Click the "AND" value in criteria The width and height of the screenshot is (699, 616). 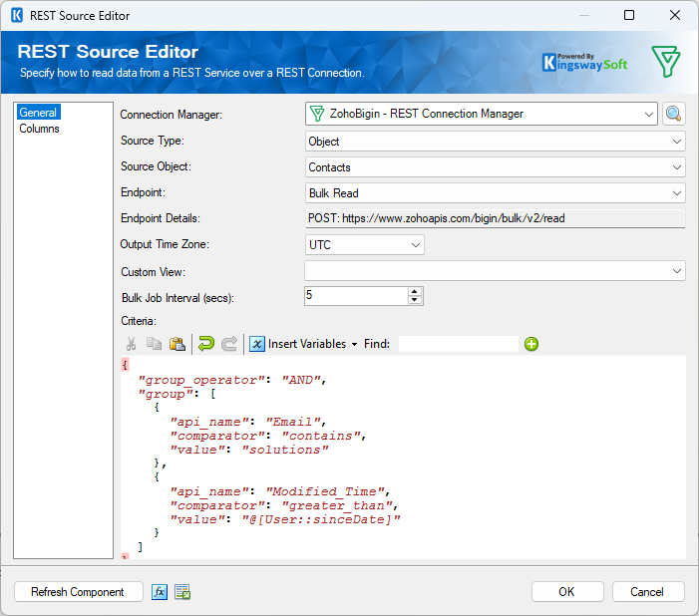[x=301, y=380]
